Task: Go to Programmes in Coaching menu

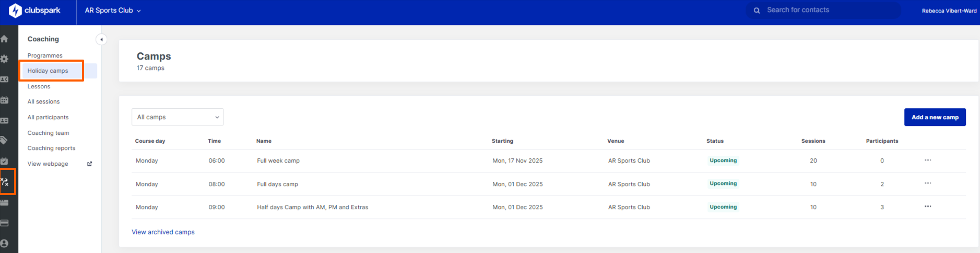Action: [x=45, y=55]
